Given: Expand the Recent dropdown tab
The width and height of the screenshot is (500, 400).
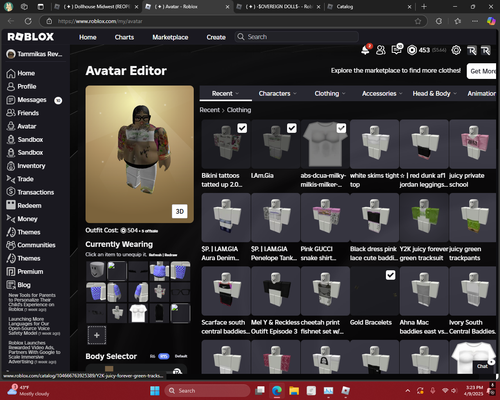Looking at the screenshot, I should 226,94.
